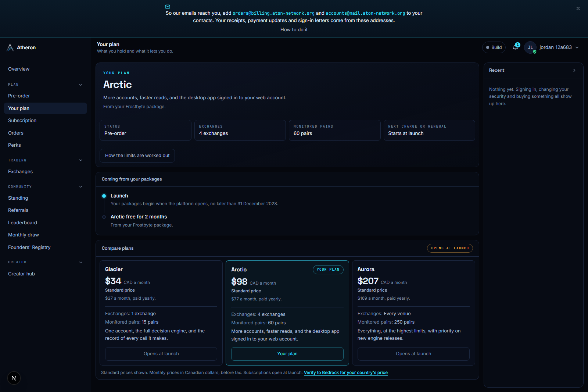Open Referrals in the sidebar

tap(45, 210)
